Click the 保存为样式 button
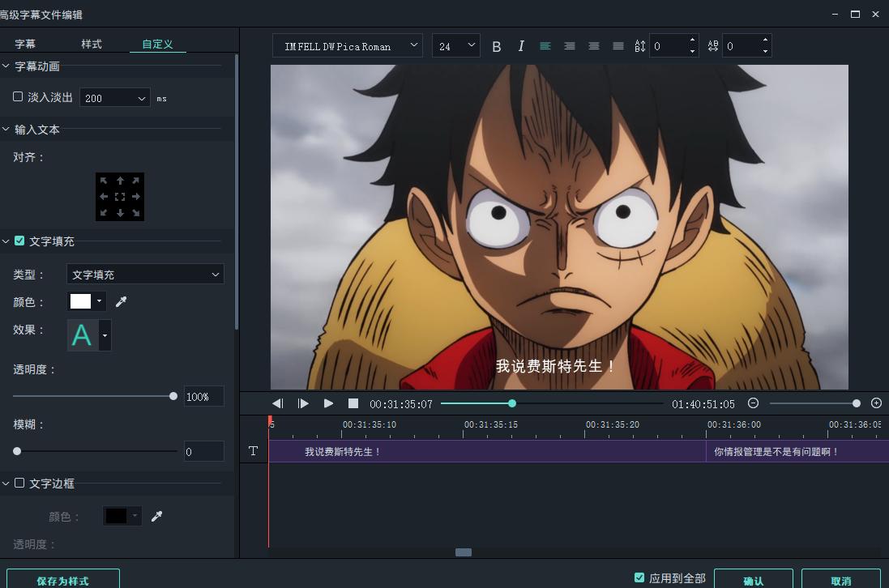Viewport: 889px width, 588px height. (x=63, y=581)
